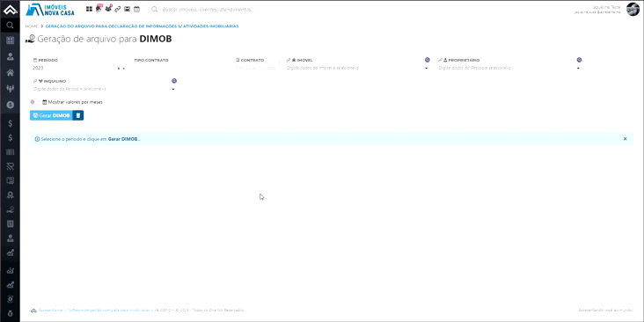
Task: Click the trash icon beside Gerar DIMOB
Action: pyautogui.click(x=78, y=116)
